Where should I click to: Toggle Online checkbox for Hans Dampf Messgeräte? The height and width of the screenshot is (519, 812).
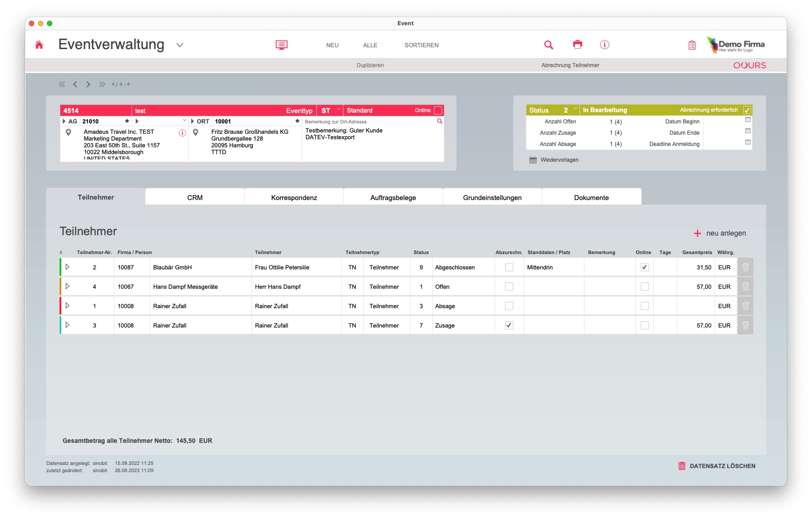[x=645, y=287]
